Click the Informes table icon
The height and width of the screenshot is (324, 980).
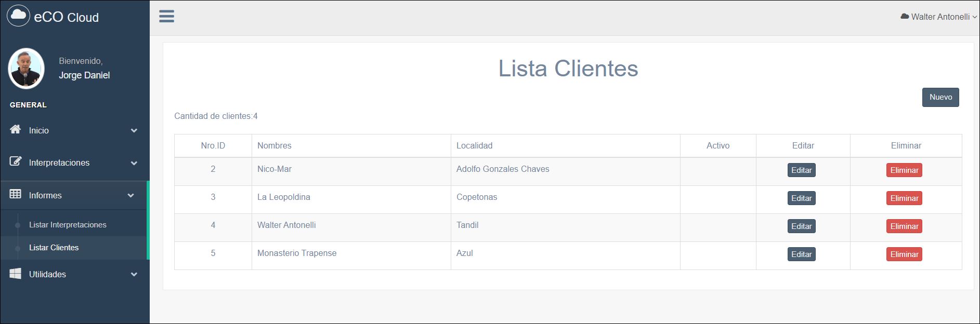pos(16,194)
